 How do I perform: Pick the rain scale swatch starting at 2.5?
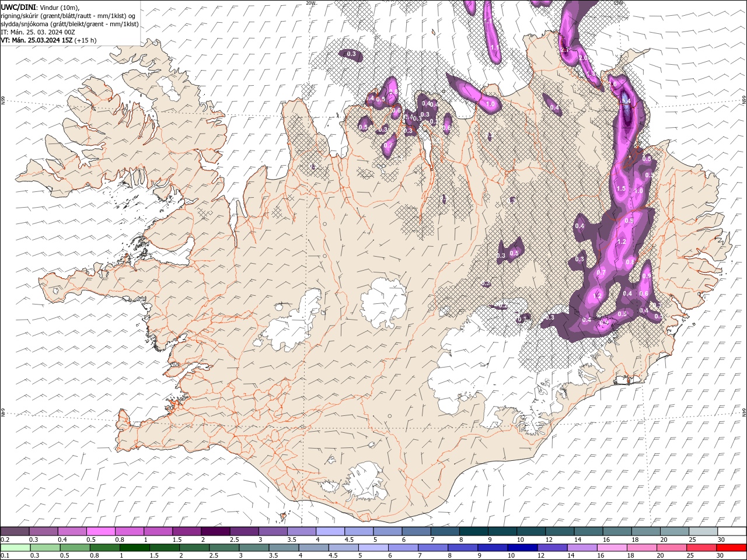224,548
